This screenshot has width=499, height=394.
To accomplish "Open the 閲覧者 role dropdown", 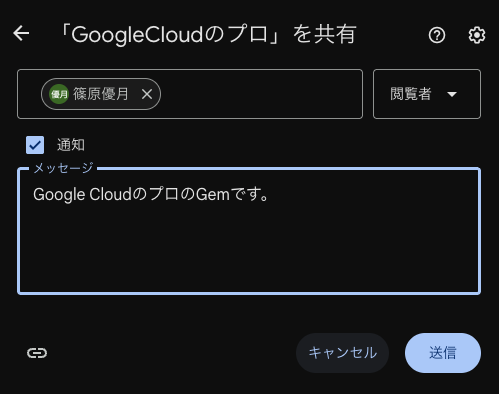I will click(x=427, y=94).
